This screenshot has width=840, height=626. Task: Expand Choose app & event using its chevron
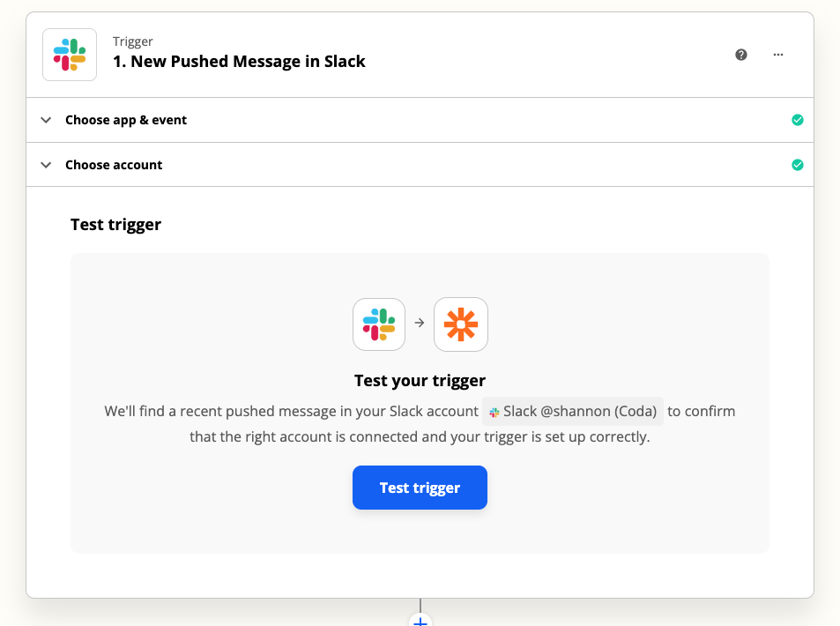(47, 120)
